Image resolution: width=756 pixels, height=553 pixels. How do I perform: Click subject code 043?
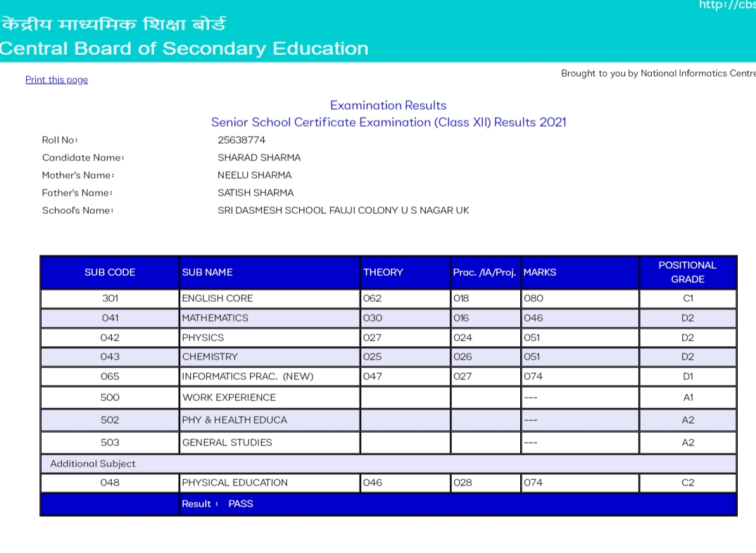click(x=110, y=357)
